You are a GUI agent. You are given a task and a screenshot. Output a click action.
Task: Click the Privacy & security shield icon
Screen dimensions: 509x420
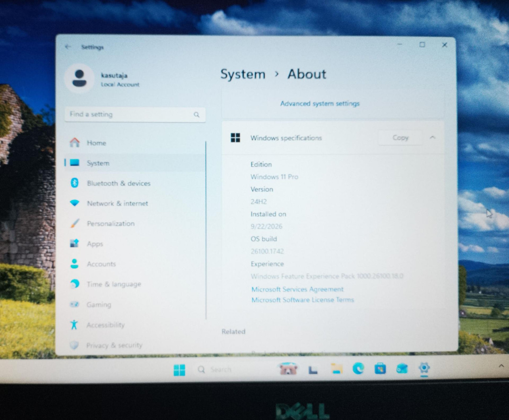(74, 345)
